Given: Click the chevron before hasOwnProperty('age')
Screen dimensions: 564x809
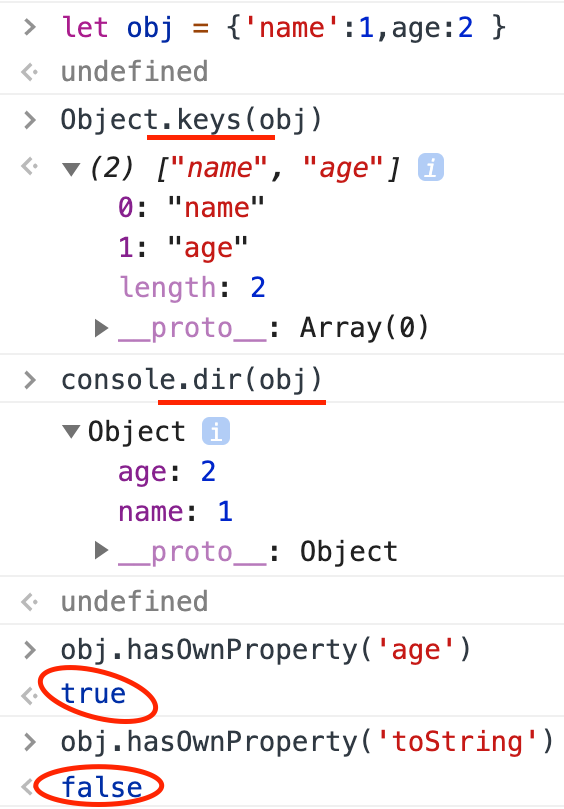Looking at the screenshot, I should coord(30,650).
